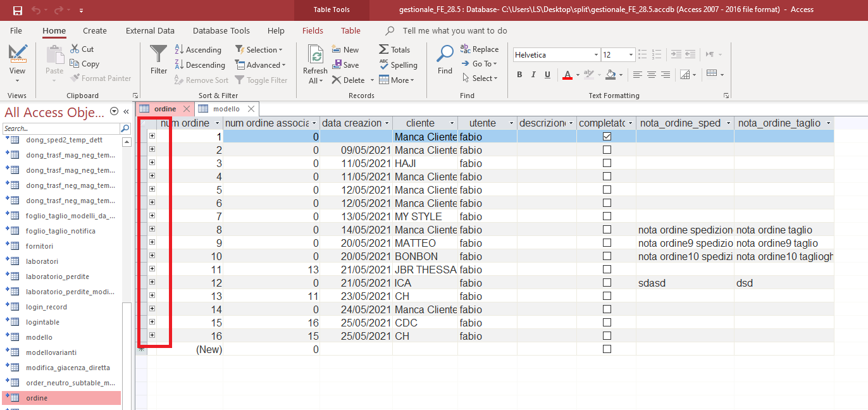The width and height of the screenshot is (868, 410).
Task: Check completato for order 2
Action: click(x=607, y=150)
